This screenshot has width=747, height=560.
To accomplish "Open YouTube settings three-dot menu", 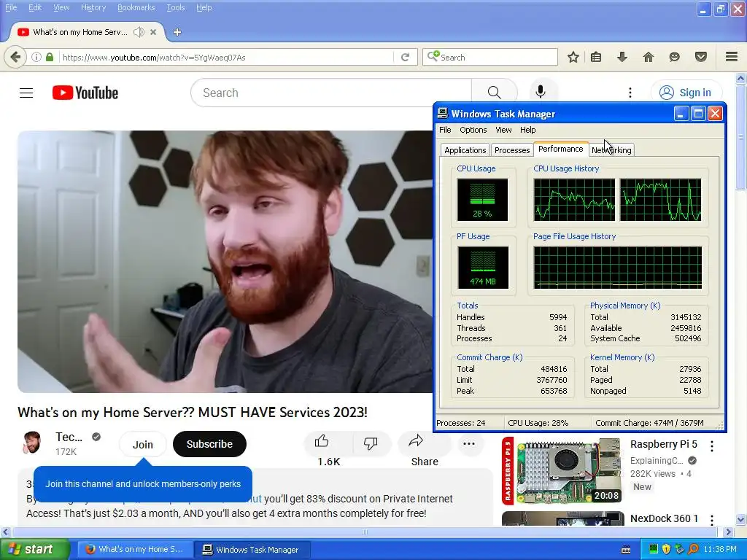I will coord(630,93).
